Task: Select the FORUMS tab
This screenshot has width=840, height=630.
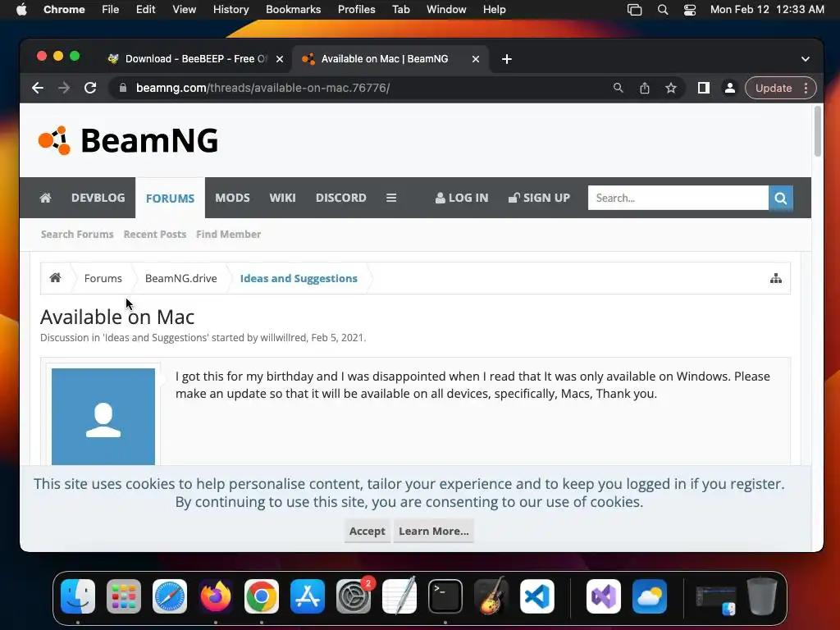Action: tap(170, 199)
